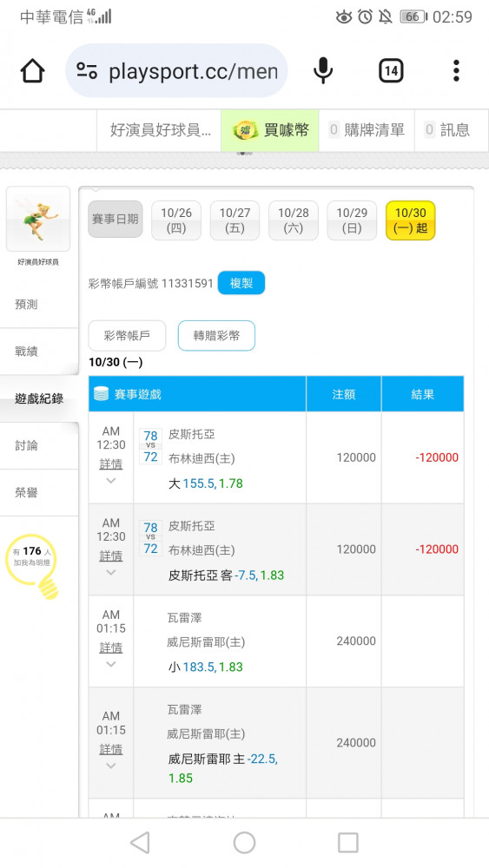Open 詳情 for the 威尼斯雷耶 主 -22.5 bet
Screen dimensions: 489x868
point(111,750)
